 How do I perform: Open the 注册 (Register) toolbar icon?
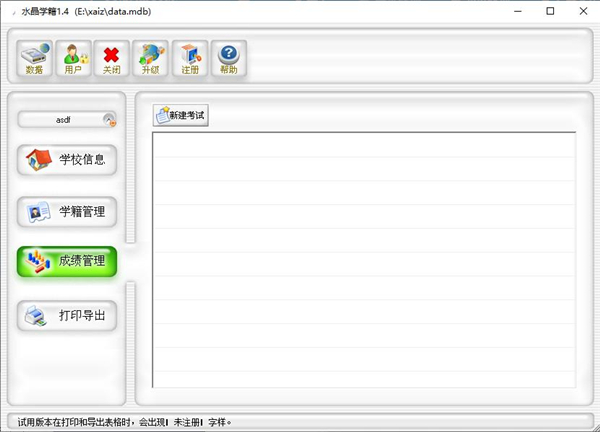(190, 59)
